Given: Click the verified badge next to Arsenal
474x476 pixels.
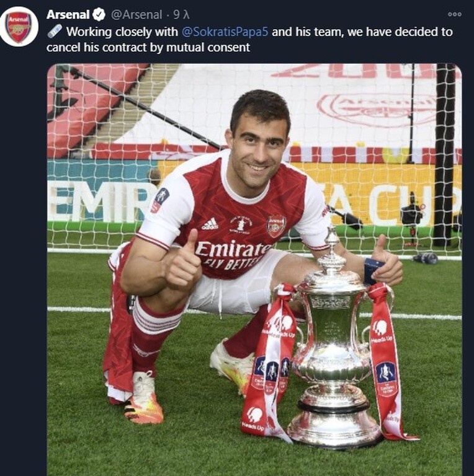Looking at the screenshot, I should (x=99, y=14).
